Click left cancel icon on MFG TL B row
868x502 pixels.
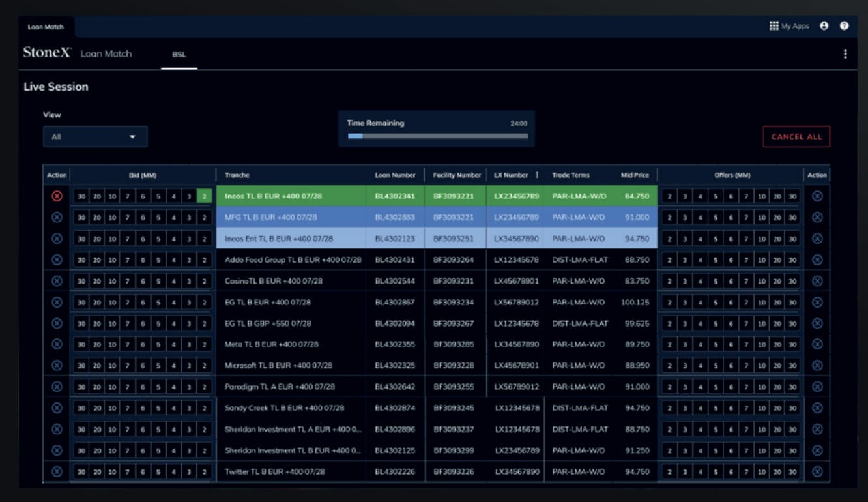(x=57, y=218)
